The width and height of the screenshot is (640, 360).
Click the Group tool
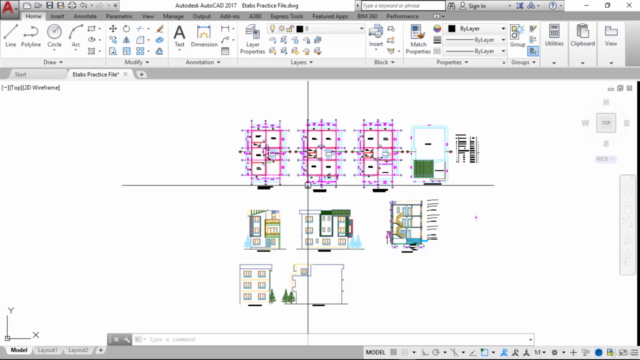point(517,36)
